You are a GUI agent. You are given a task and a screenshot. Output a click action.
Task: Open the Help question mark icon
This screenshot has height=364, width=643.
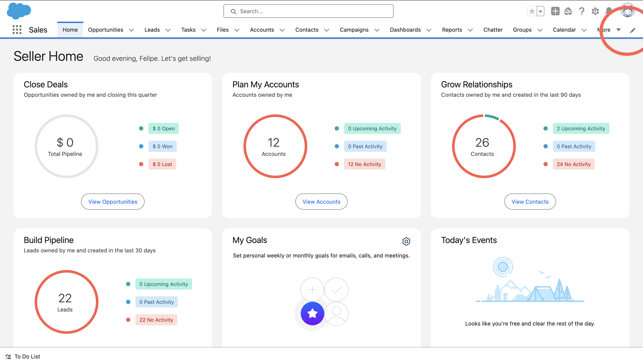tap(582, 11)
